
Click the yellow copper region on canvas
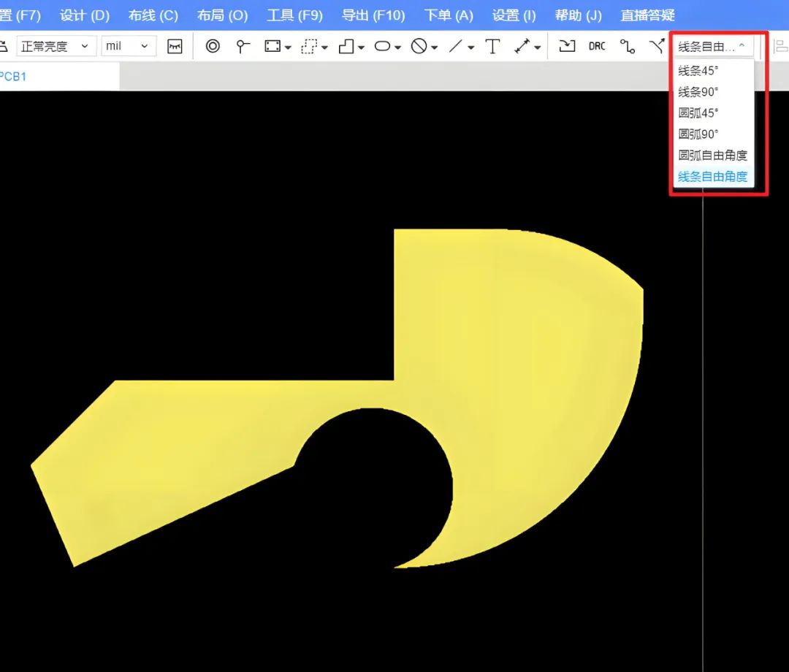point(528,352)
